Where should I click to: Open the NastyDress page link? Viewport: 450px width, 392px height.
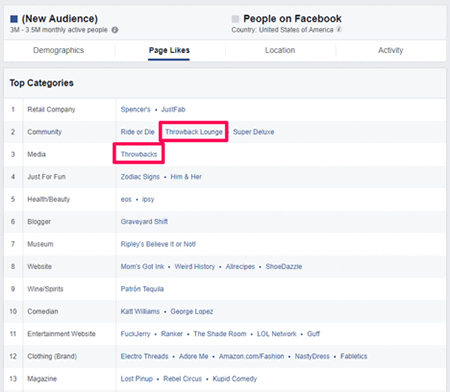tap(312, 356)
